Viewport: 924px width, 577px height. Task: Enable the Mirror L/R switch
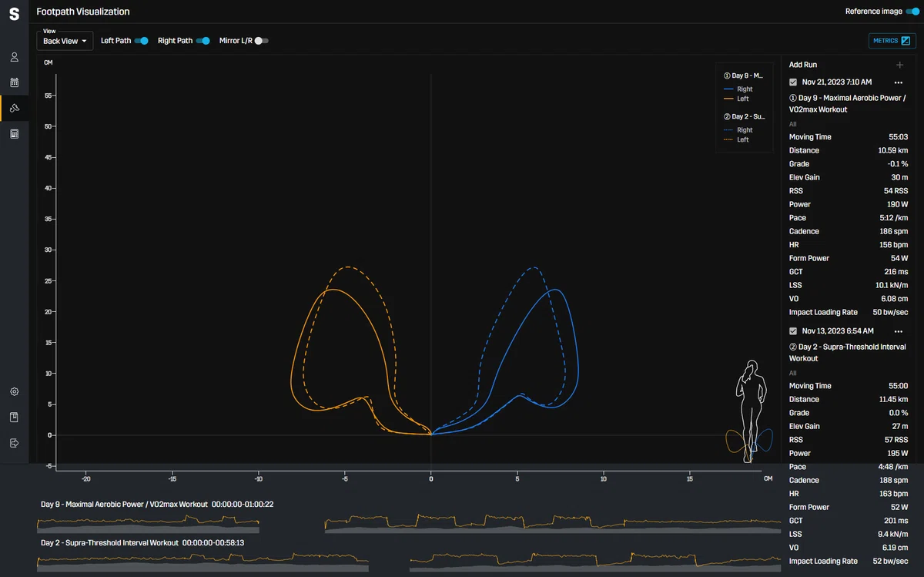pyautogui.click(x=261, y=41)
